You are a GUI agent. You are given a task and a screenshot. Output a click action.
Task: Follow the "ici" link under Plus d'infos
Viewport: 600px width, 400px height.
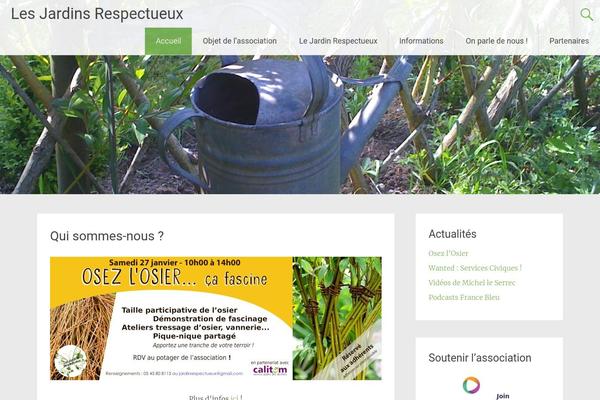(x=235, y=397)
